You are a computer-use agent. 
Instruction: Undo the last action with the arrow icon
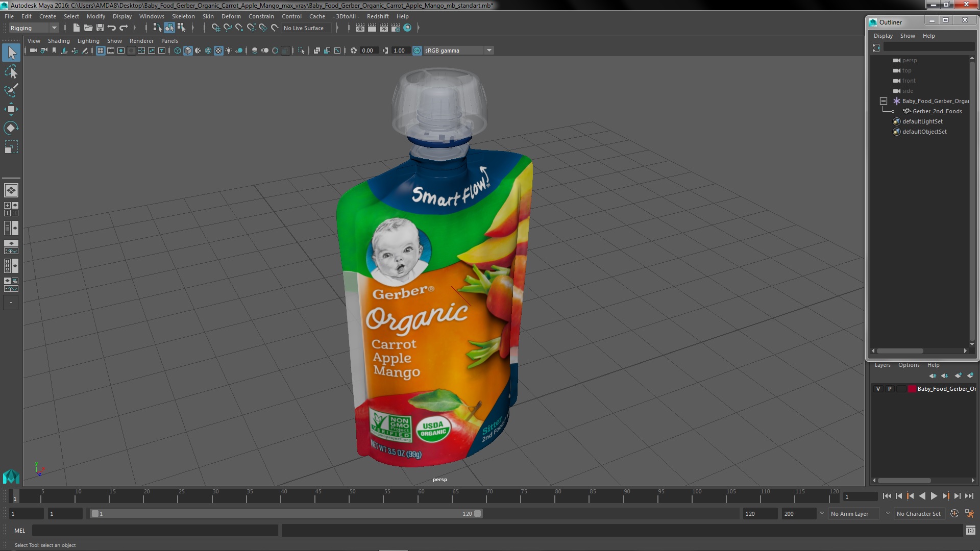tap(112, 28)
